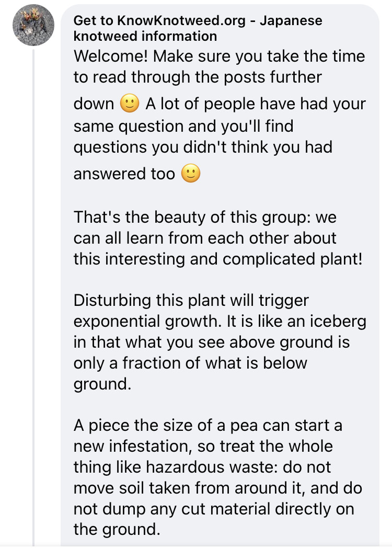Image resolution: width=392 pixels, height=549 pixels.
Task: Tap the smiley emoji after 'answered too'
Action: pyautogui.click(x=190, y=174)
